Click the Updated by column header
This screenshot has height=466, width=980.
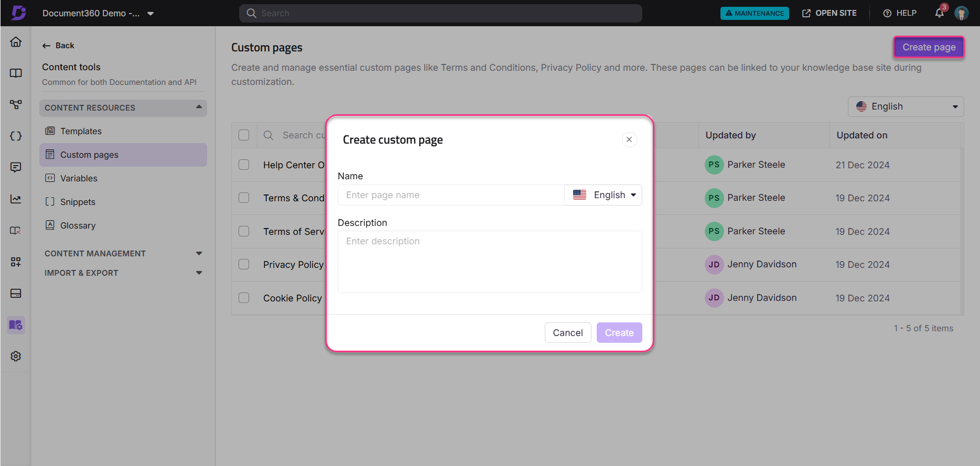730,135
